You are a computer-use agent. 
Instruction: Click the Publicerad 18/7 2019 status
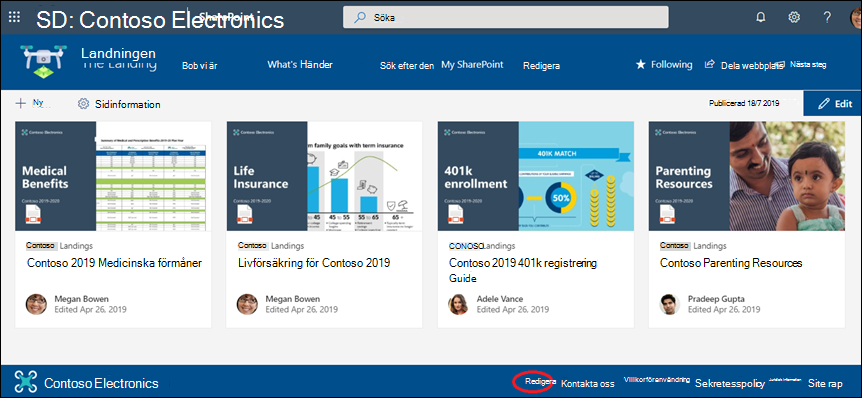744,103
